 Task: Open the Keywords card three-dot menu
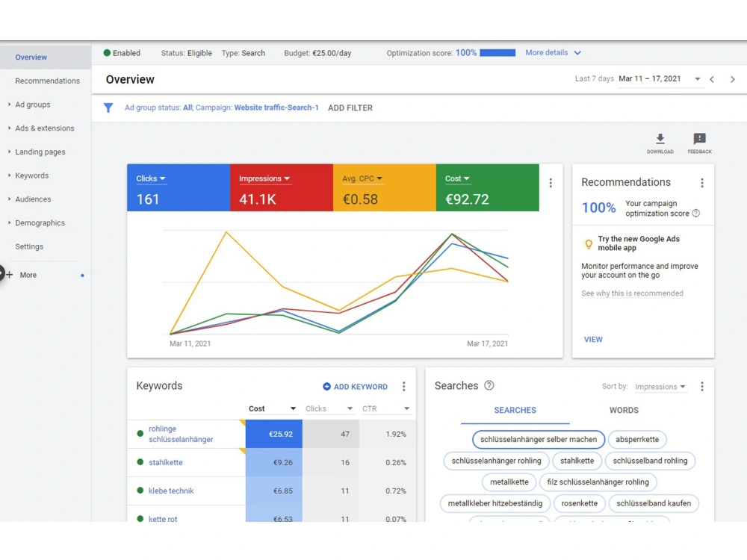point(403,386)
